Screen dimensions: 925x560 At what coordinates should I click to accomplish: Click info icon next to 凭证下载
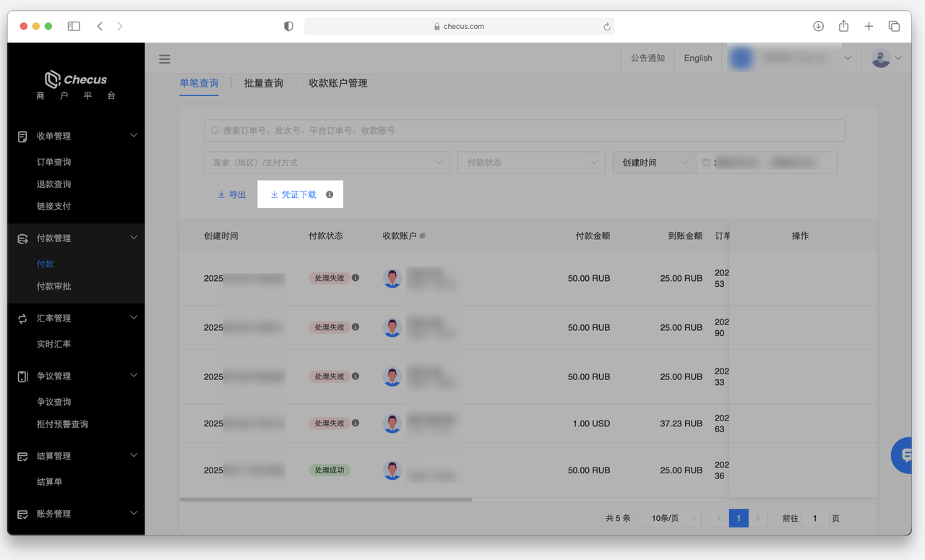[330, 194]
